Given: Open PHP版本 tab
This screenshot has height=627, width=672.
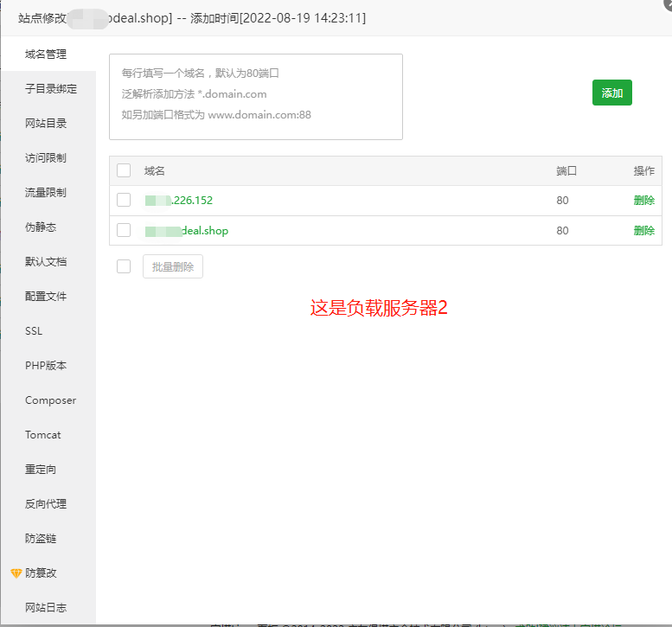Looking at the screenshot, I should tap(46, 366).
